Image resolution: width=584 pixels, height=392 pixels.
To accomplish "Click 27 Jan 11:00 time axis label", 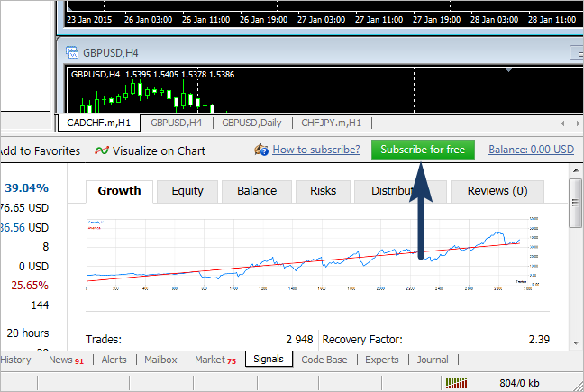I will pyautogui.click(x=379, y=20).
